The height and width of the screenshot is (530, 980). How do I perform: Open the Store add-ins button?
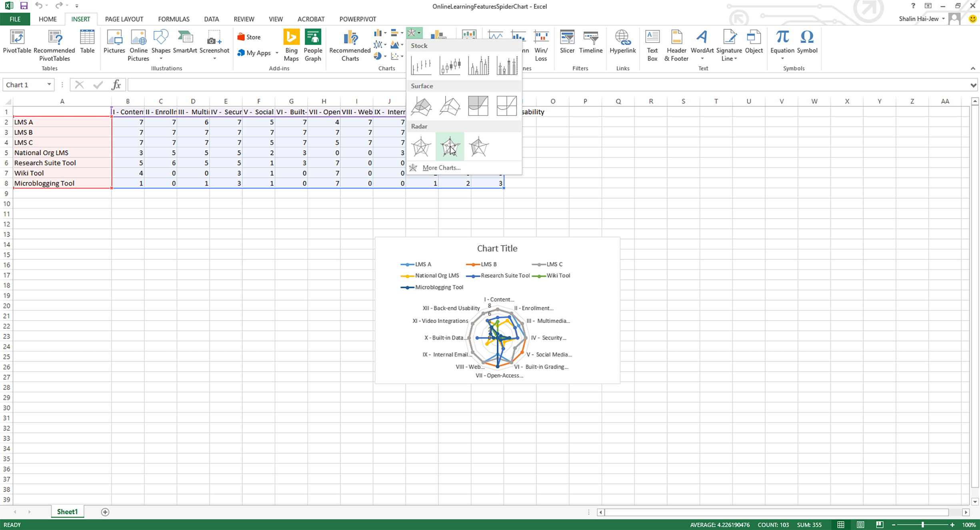click(x=249, y=37)
